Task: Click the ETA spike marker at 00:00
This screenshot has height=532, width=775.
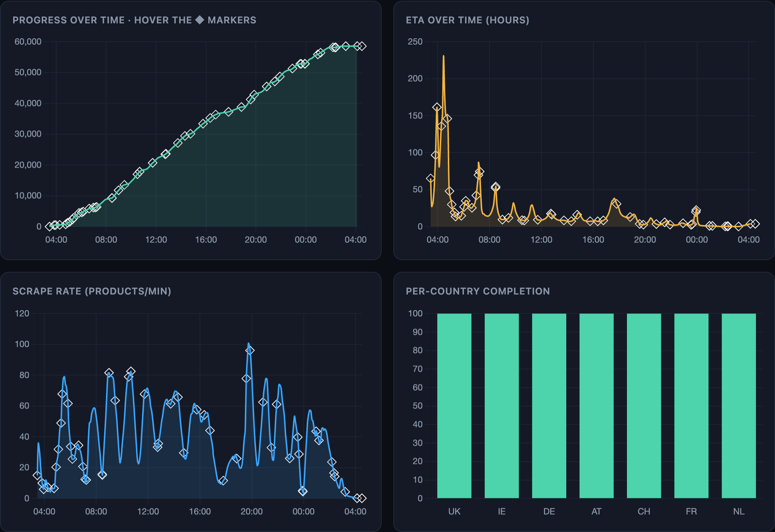Action: click(696, 210)
